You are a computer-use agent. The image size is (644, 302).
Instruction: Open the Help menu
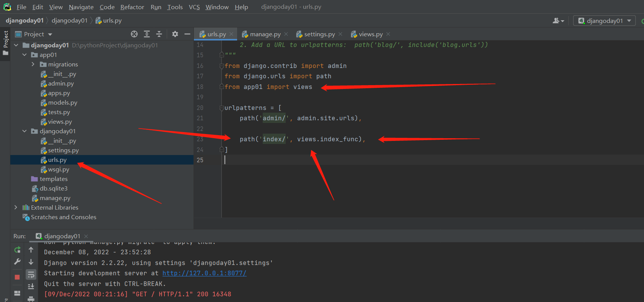pos(241,7)
